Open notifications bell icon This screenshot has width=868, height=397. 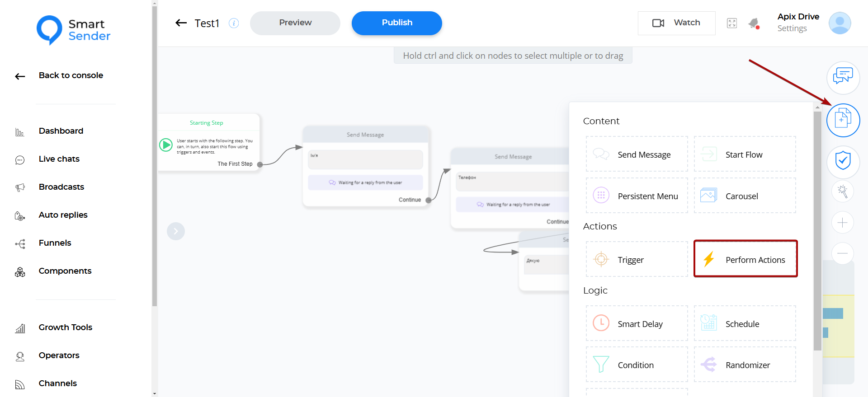coord(754,23)
